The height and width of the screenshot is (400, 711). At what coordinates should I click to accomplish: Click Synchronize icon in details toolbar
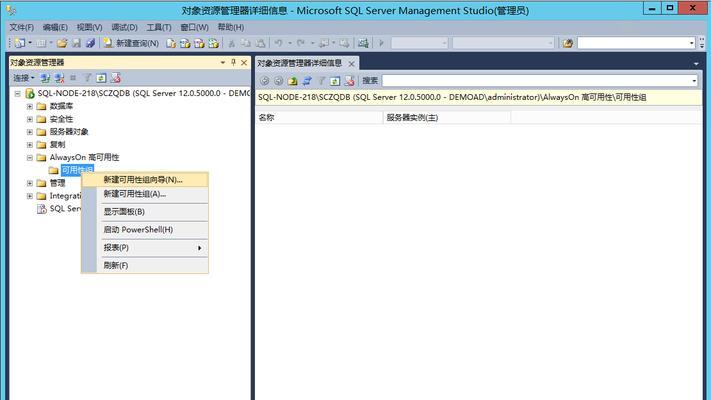point(307,81)
